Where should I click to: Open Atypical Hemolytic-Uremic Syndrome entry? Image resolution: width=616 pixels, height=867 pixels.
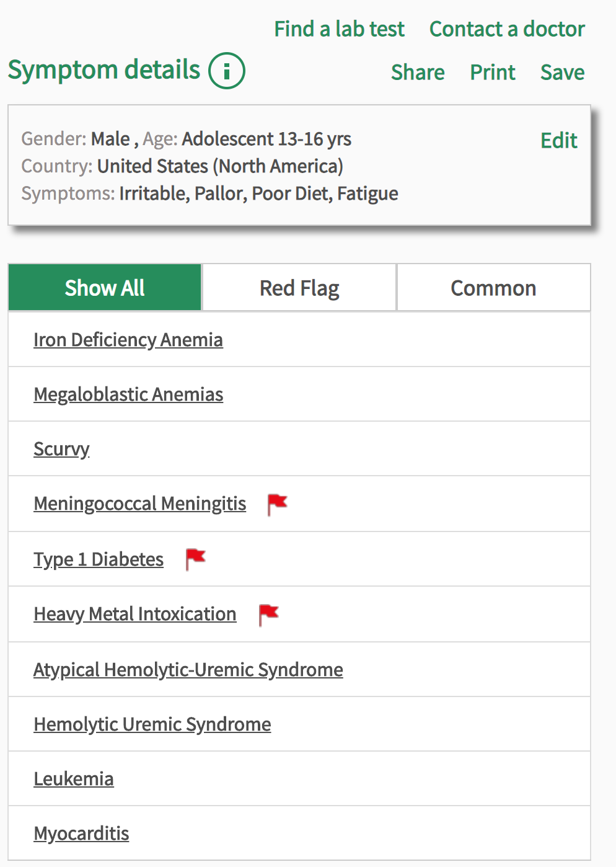[188, 670]
